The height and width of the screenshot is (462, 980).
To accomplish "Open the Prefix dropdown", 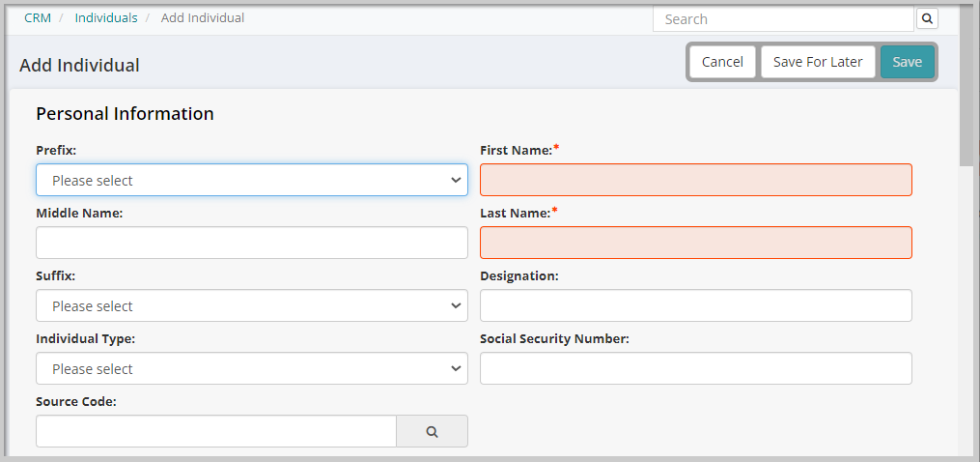I will click(252, 181).
